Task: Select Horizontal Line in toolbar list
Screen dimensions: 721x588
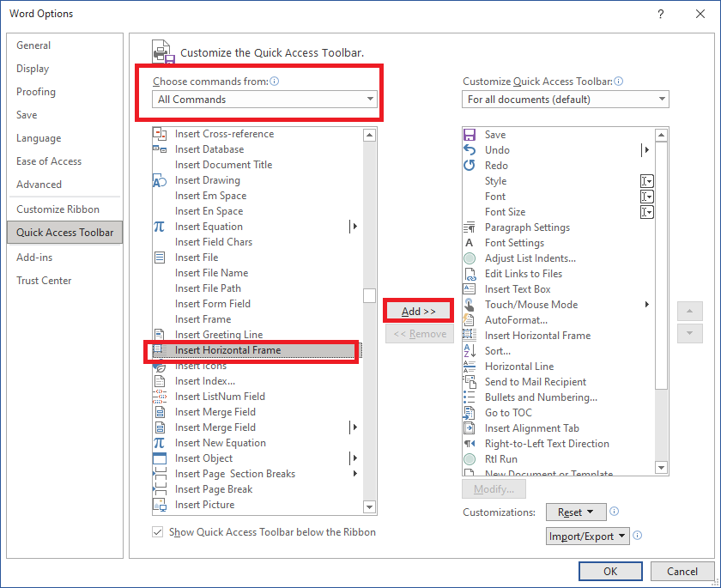Action: [x=558, y=367]
